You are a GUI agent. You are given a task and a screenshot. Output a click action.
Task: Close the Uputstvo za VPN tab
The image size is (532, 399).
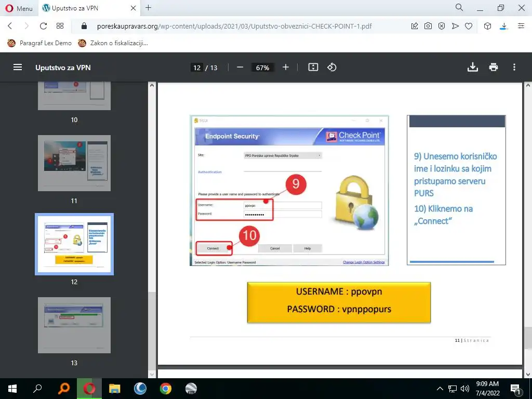pos(134,8)
